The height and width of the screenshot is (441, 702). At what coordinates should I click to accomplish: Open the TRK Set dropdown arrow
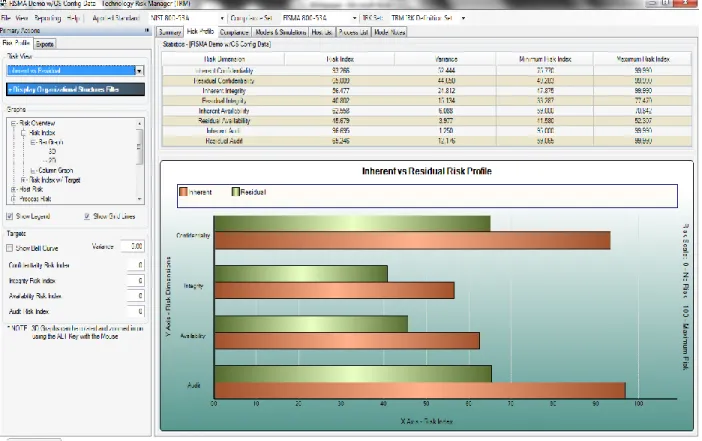pyautogui.click(x=463, y=18)
